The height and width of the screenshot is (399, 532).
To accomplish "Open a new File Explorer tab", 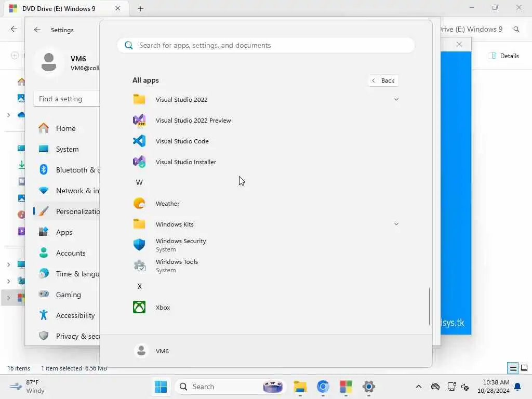I will (x=140, y=9).
